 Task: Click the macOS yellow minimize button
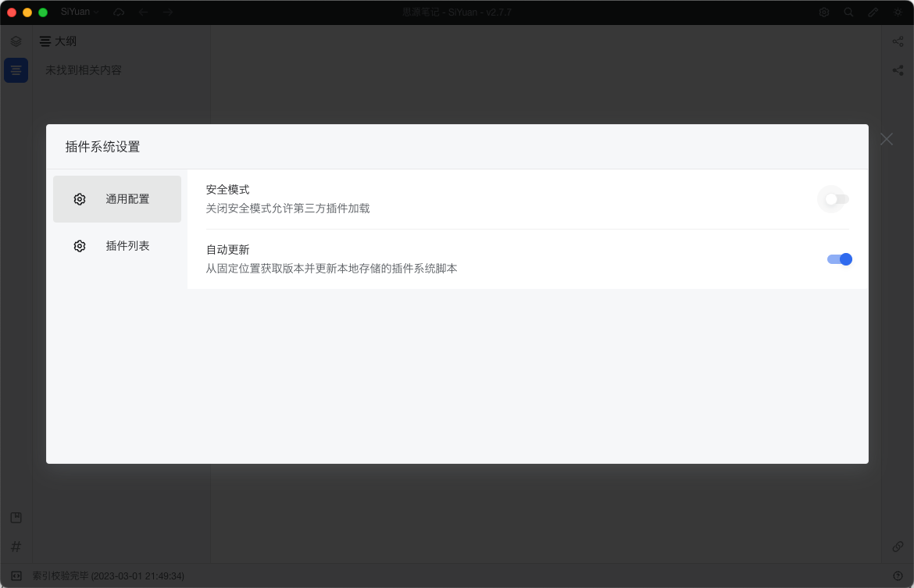pyautogui.click(x=27, y=12)
